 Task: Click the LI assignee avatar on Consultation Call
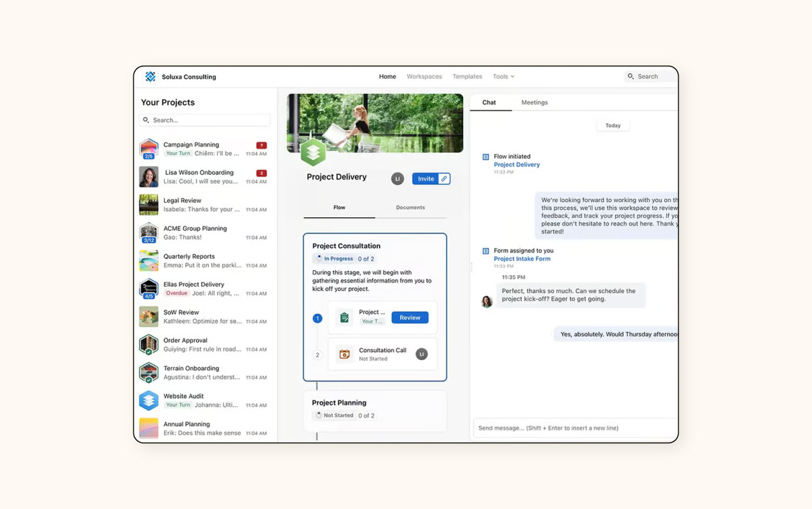[422, 354]
